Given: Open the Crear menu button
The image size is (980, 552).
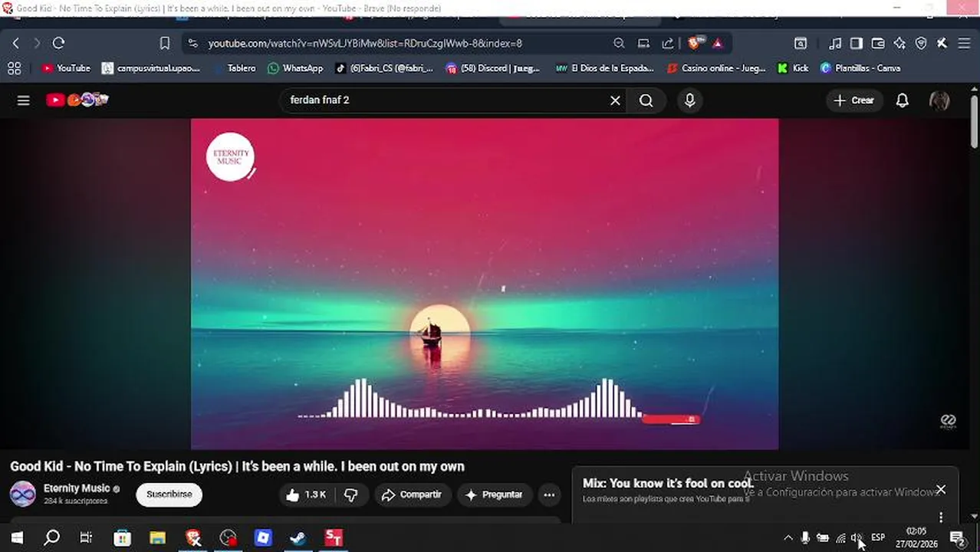Looking at the screenshot, I should coord(853,100).
